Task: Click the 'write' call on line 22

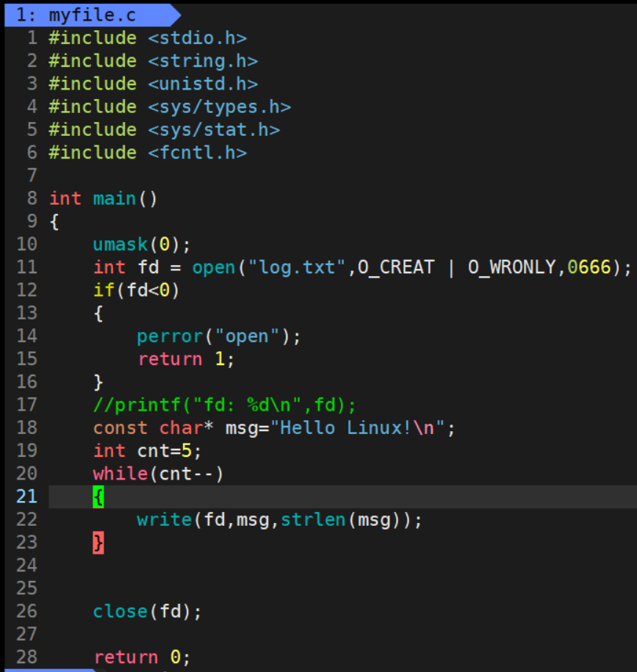Action: click(x=164, y=520)
